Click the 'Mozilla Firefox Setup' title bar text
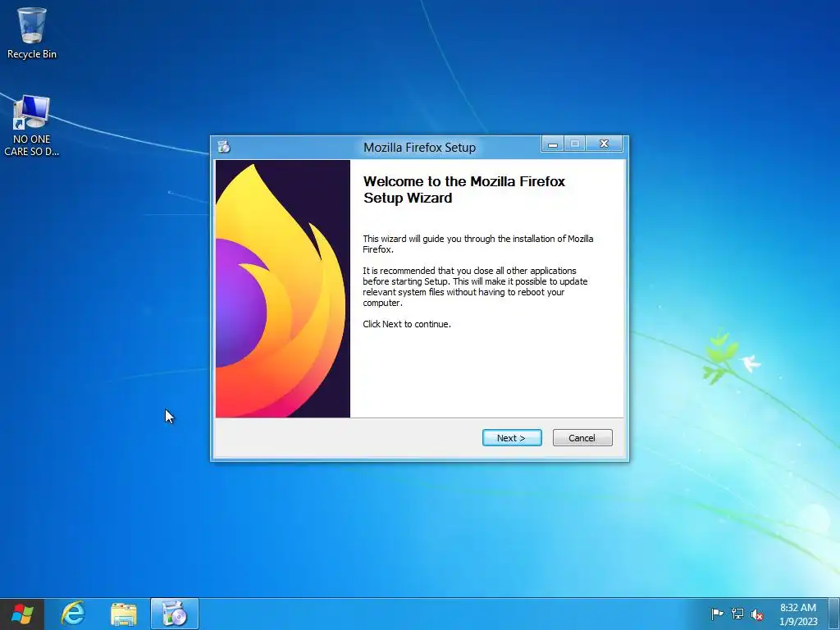Image resolution: width=840 pixels, height=630 pixels. 419,148
